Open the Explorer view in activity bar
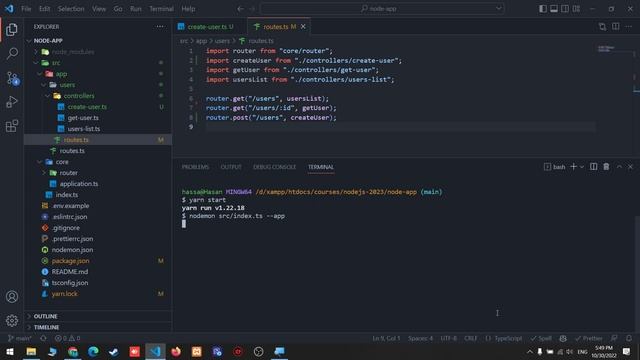640x360 pixels. [x=12, y=29]
